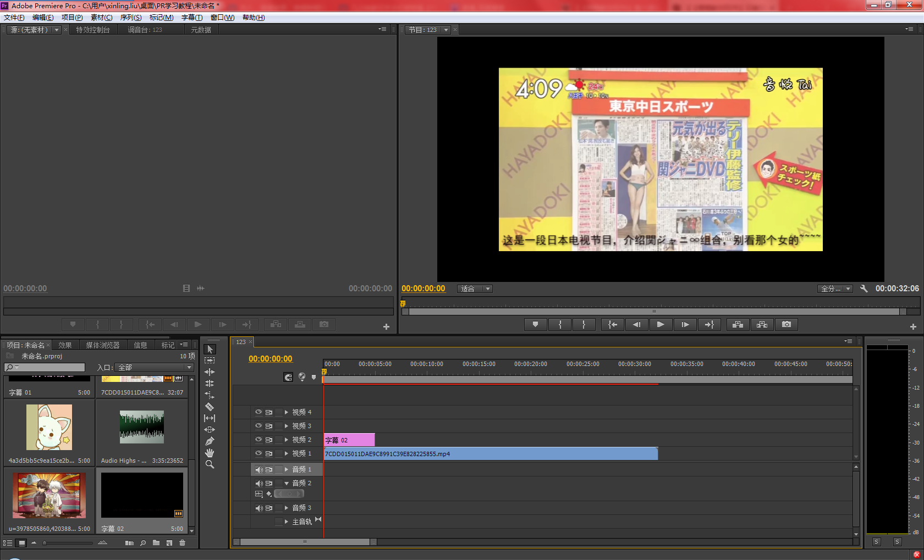Switch to the 媒体浏览器 tab
The height and width of the screenshot is (560, 924).
102,345
